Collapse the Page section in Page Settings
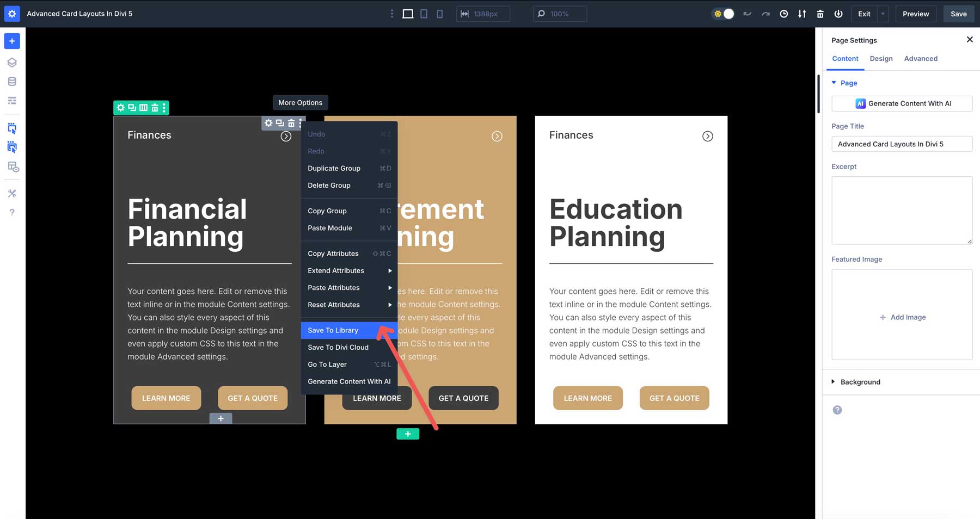Viewport: 980px width, 519px height. point(834,83)
